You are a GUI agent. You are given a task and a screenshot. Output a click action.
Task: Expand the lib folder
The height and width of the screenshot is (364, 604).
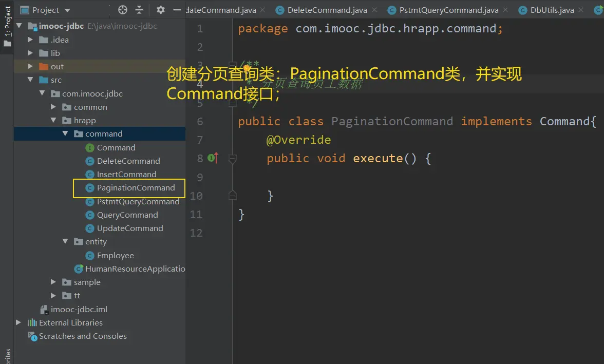(30, 53)
